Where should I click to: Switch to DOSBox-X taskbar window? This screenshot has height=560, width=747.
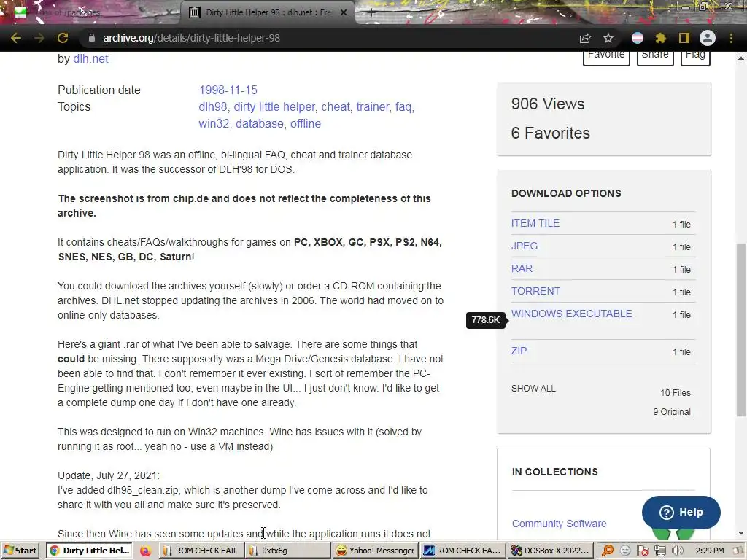point(550,551)
